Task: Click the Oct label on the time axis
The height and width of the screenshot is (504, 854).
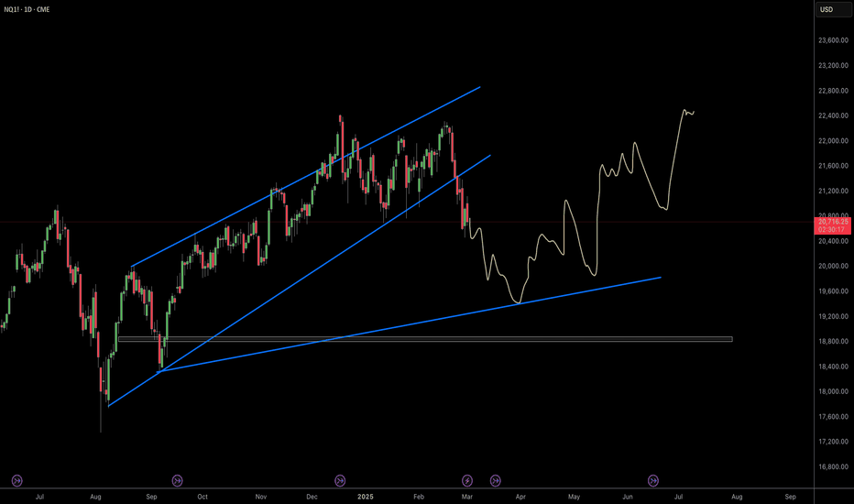Action: [x=203, y=497]
